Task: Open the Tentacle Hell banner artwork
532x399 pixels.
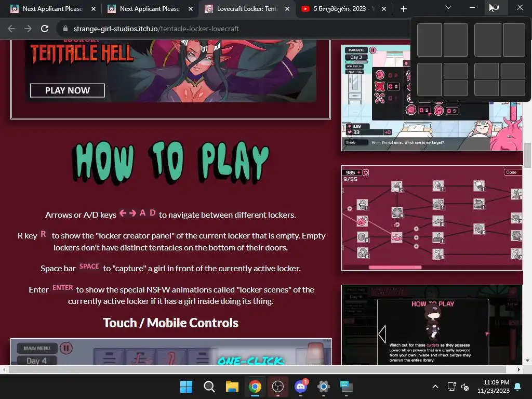Action: 170,71
